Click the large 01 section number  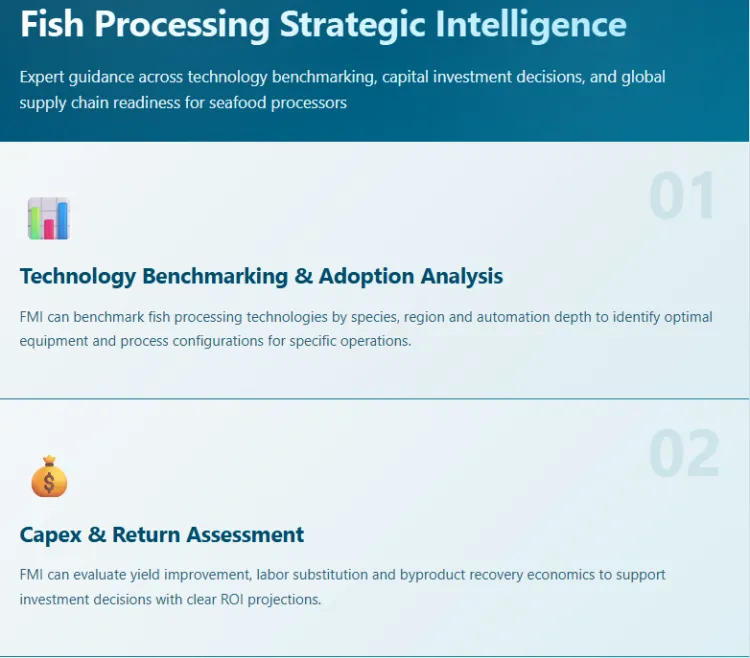click(x=683, y=196)
